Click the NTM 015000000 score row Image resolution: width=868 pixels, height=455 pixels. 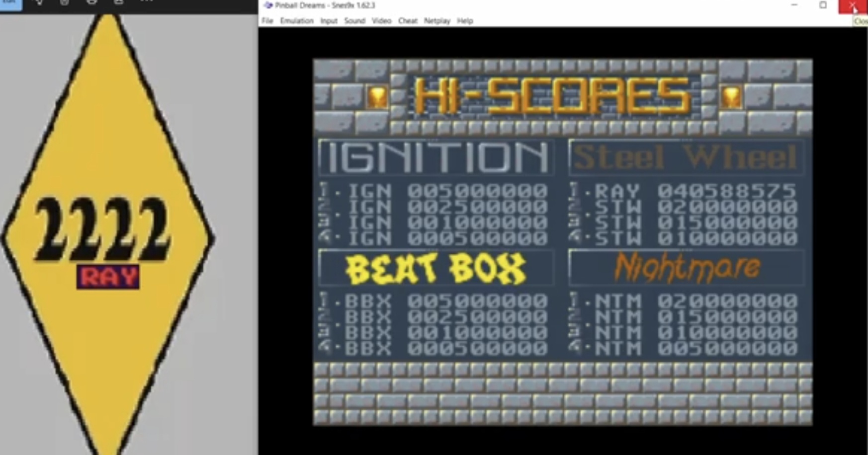(x=684, y=317)
